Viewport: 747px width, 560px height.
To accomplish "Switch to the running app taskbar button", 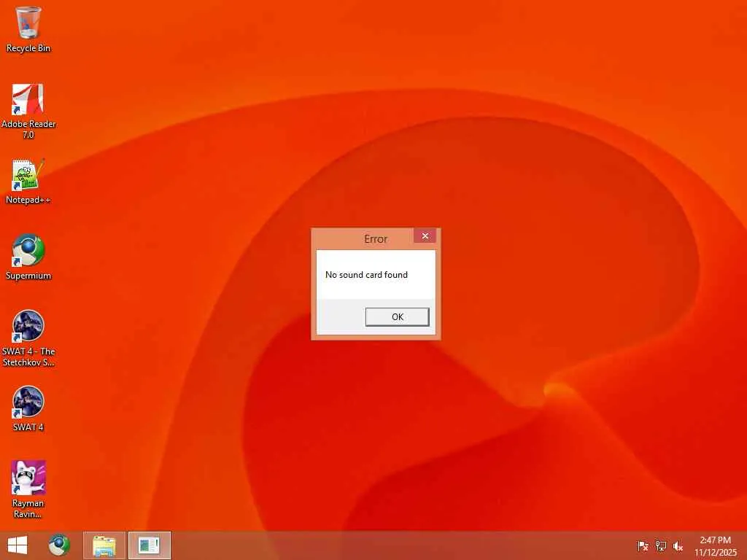I will (x=149, y=545).
